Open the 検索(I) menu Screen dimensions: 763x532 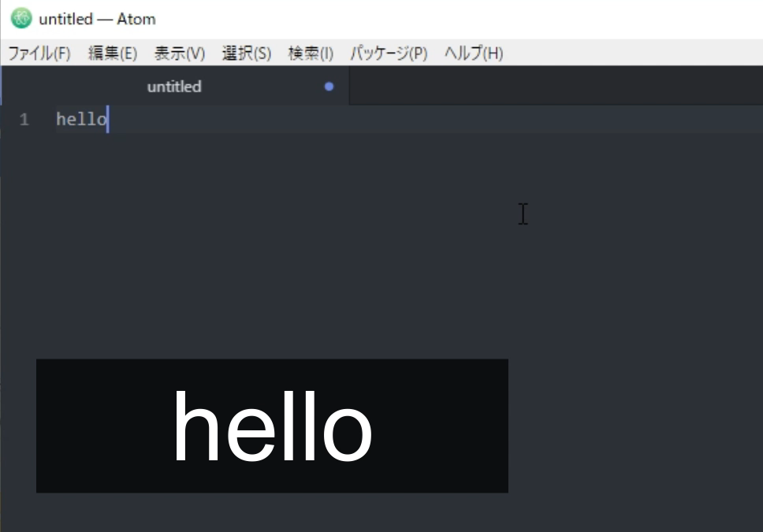[x=311, y=53]
